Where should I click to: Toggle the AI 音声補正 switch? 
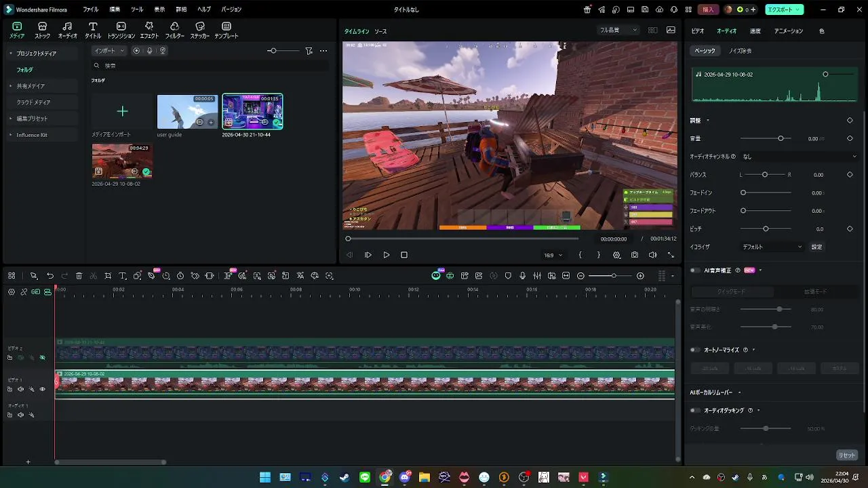695,270
